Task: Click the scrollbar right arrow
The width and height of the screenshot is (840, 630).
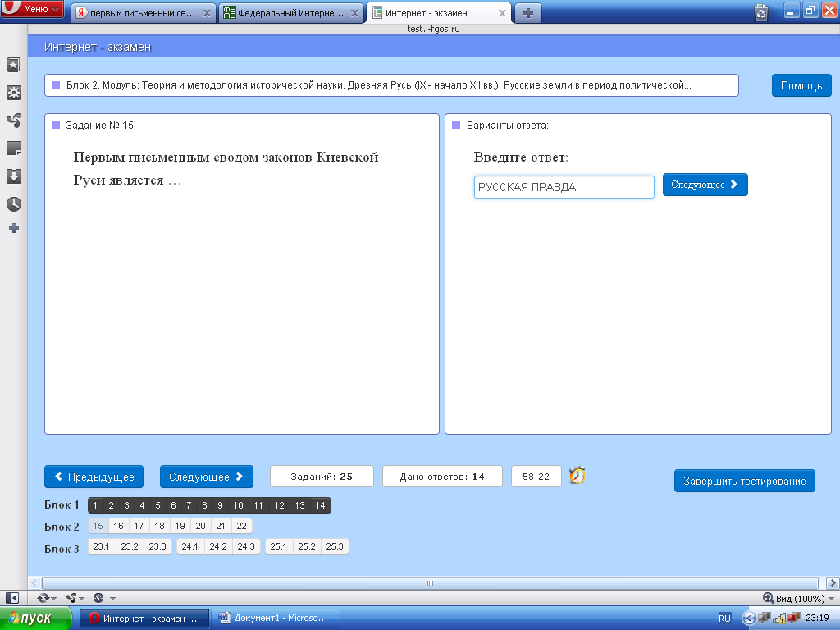Action: [833, 583]
